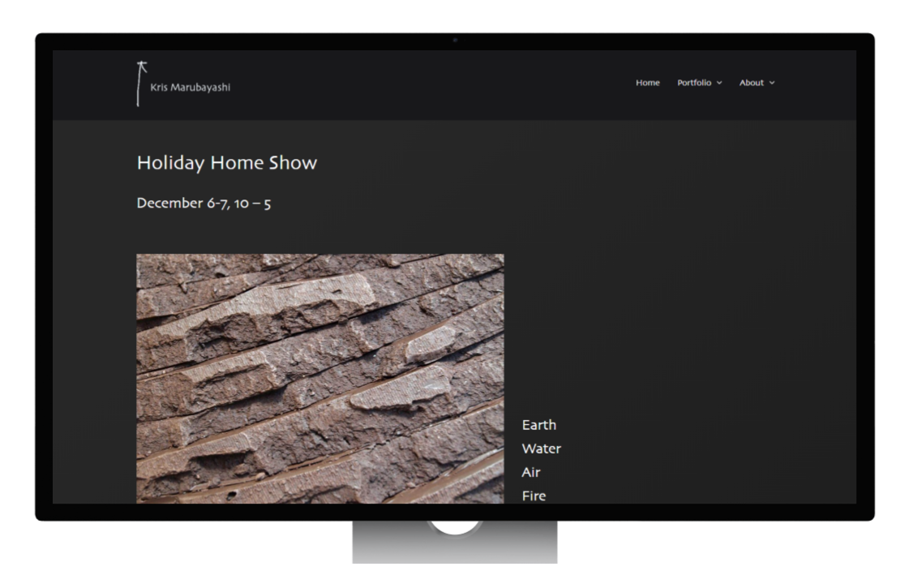Screen dimensions: 909x588
Task: Click the hand-drawn arrow logo icon
Action: [x=140, y=84]
